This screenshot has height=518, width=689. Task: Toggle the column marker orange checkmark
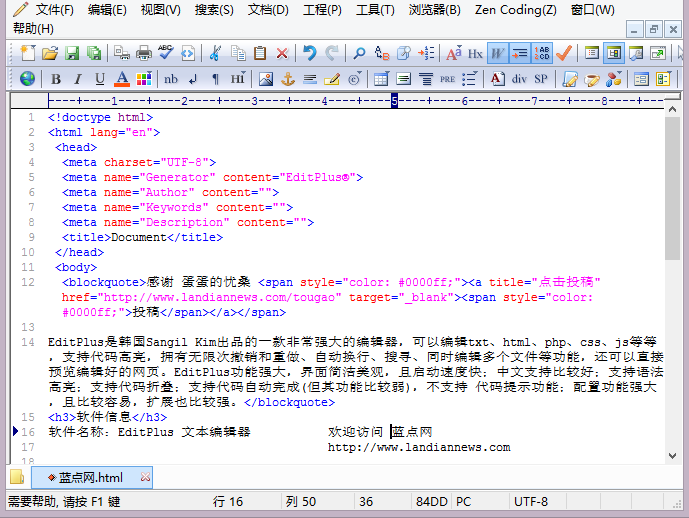[x=564, y=54]
